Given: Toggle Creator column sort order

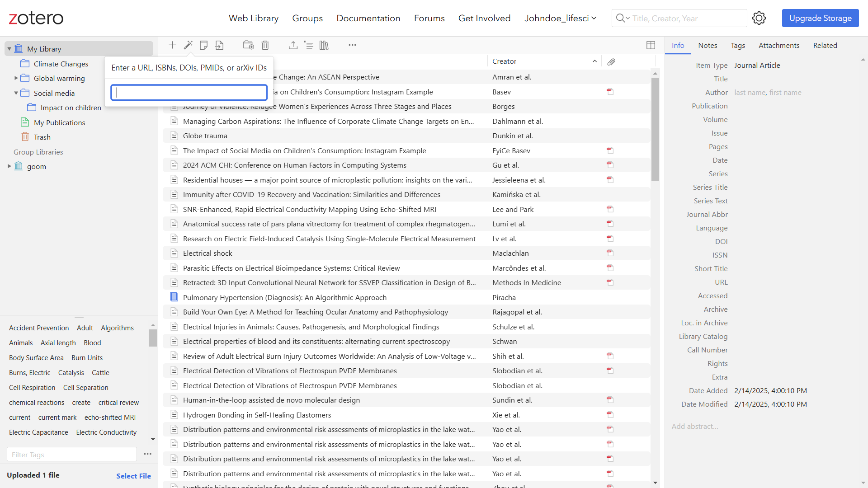Looking at the screenshot, I should coord(505,61).
